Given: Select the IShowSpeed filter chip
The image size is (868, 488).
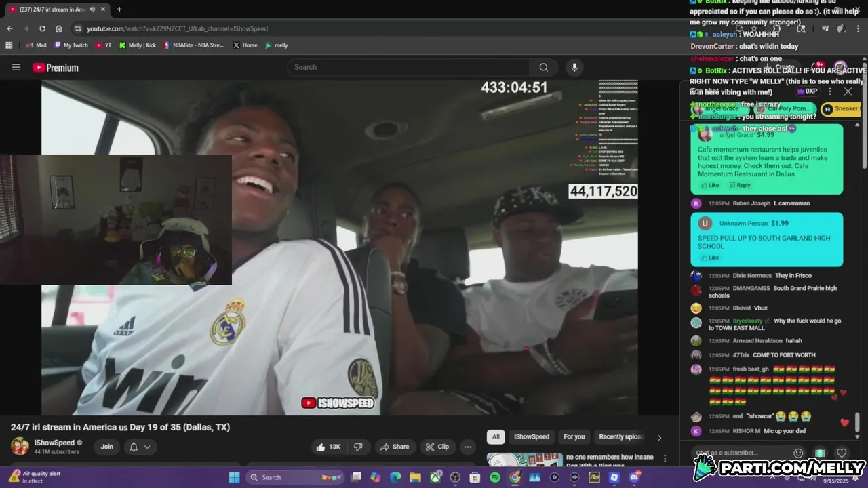Looking at the screenshot, I should point(532,436).
